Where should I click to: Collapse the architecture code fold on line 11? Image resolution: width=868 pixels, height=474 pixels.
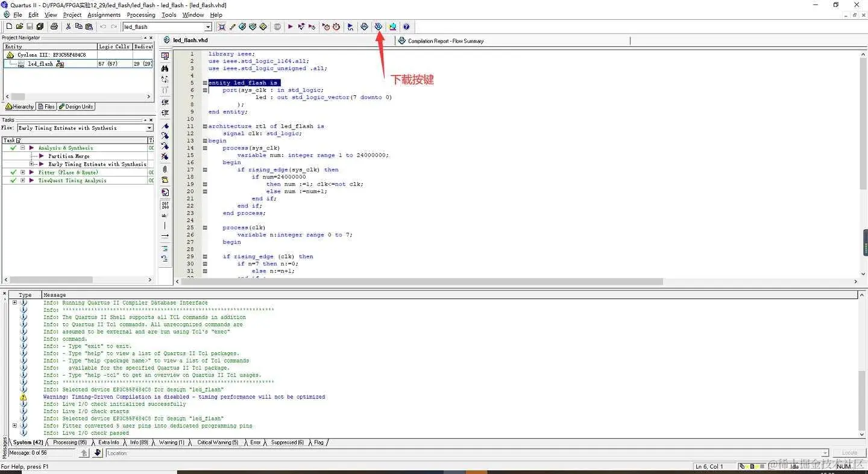coord(205,126)
